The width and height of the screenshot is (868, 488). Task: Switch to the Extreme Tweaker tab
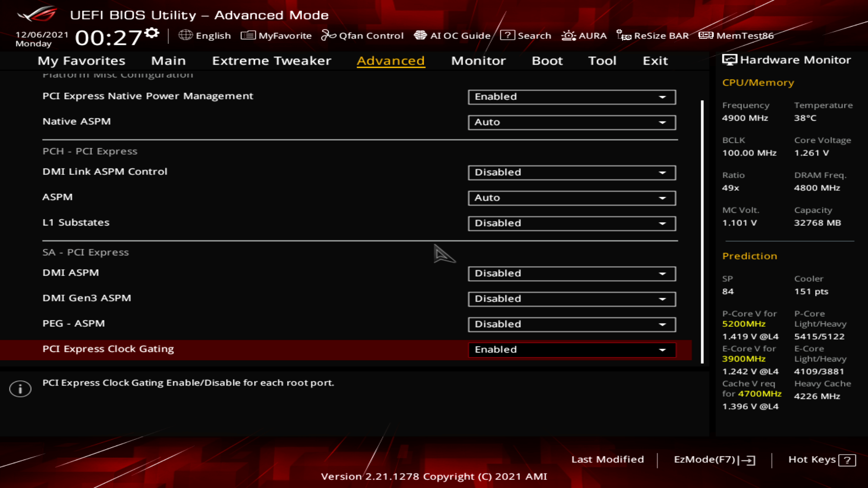(x=272, y=61)
